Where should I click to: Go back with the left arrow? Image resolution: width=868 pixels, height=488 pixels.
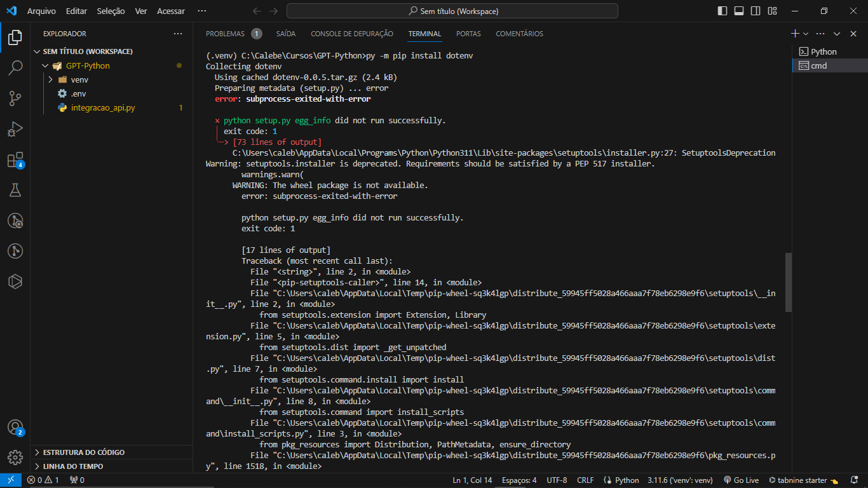257,11
